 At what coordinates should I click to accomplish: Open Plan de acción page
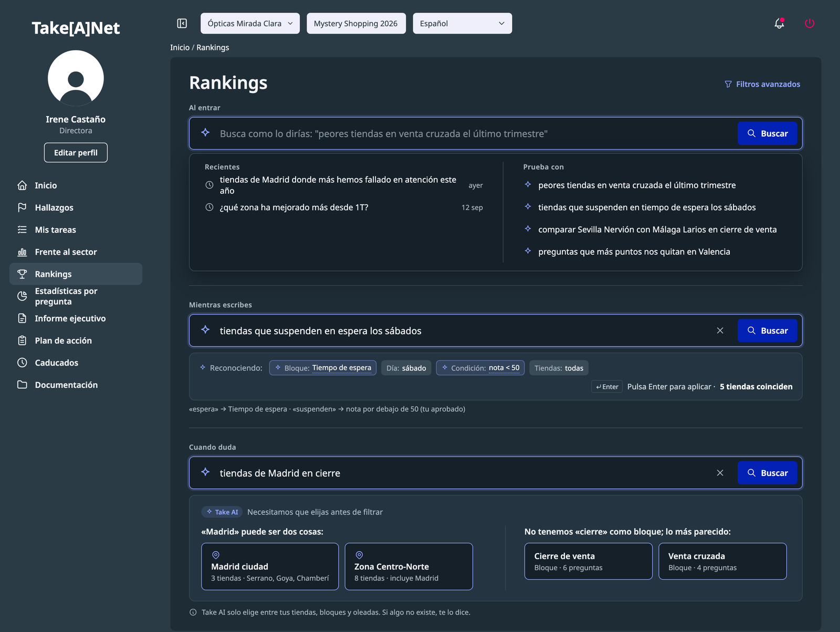(x=76, y=340)
